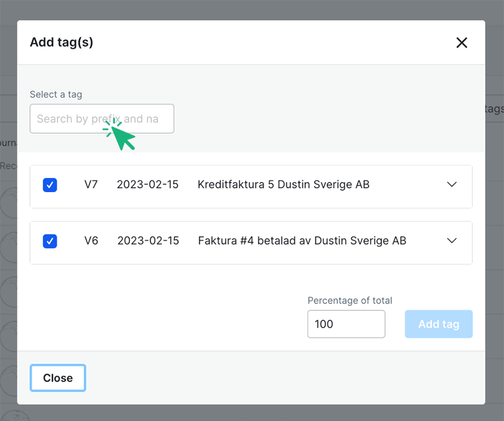This screenshot has width=504, height=421.
Task: Select the value 100 in percentage box
Action: (346, 324)
